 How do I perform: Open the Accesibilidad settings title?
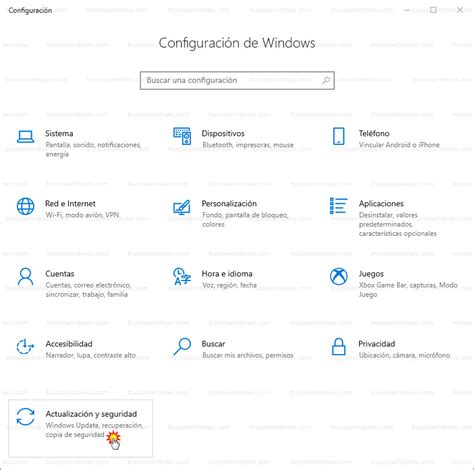(x=69, y=344)
